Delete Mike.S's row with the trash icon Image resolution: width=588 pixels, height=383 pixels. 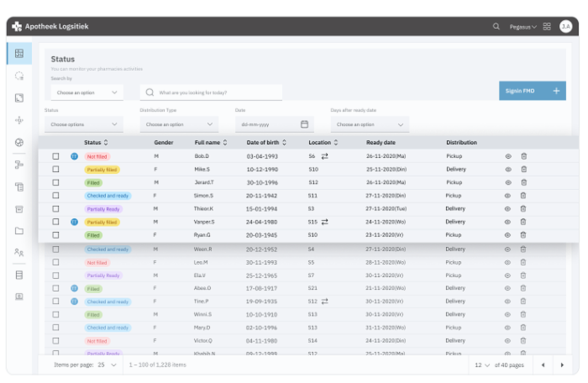(x=524, y=169)
